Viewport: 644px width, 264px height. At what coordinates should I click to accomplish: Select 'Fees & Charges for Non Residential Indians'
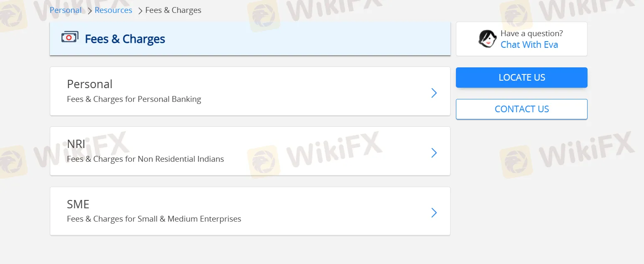coord(145,159)
